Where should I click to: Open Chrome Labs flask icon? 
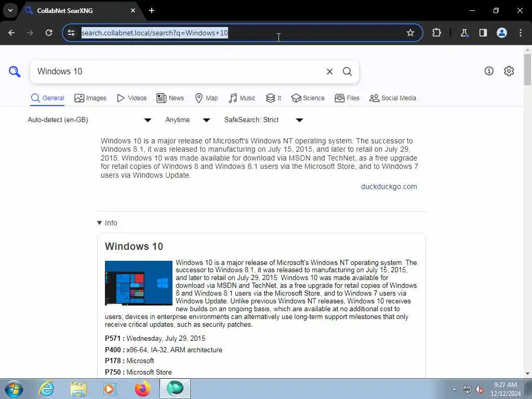[464, 33]
